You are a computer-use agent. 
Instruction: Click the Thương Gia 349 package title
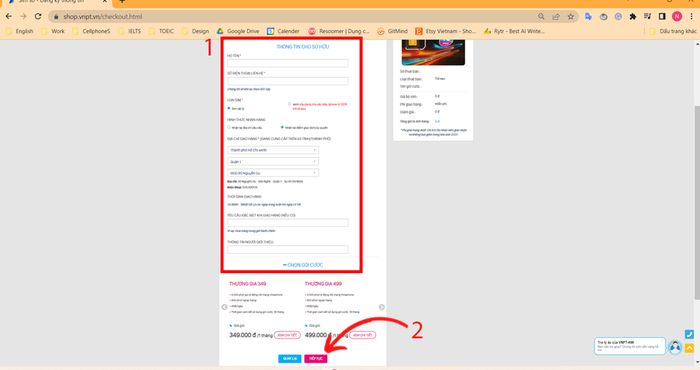247,284
